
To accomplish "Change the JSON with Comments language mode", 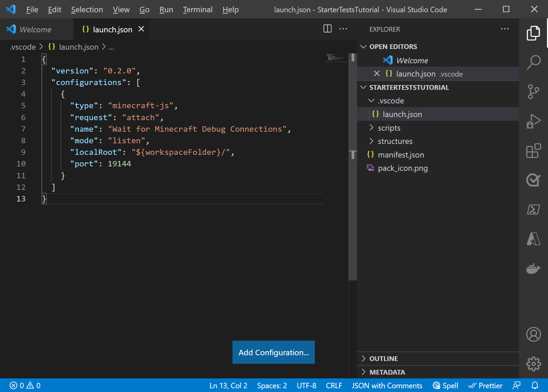I will (x=387, y=385).
